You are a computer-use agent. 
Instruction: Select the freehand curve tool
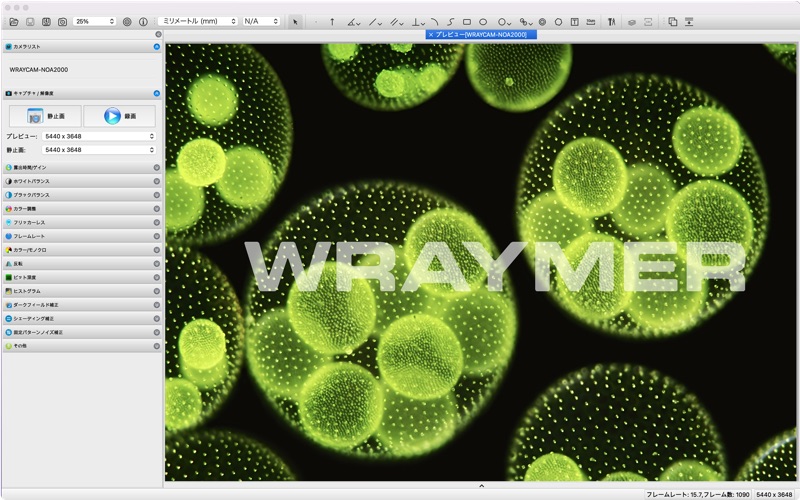[451, 21]
